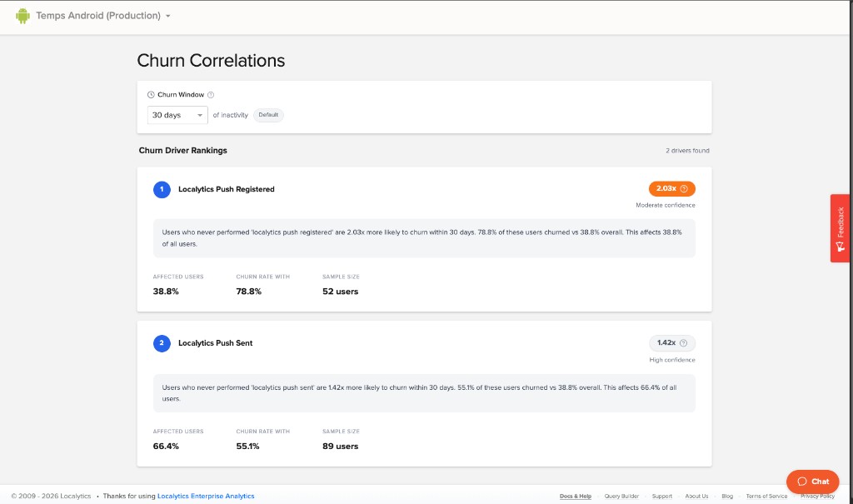This screenshot has height=504, width=853.
Task: Open Blog footer link
Action: [x=727, y=497]
